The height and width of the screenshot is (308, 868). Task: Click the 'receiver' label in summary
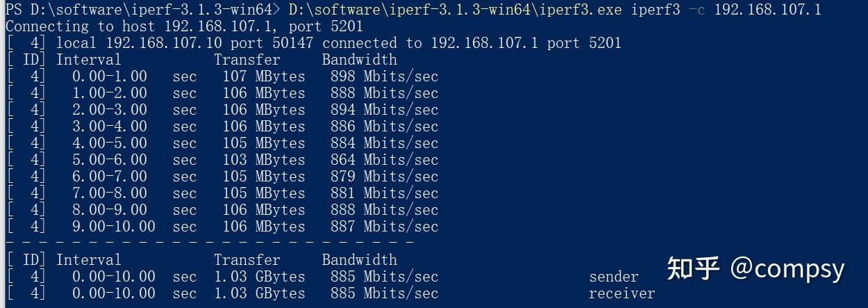621,293
